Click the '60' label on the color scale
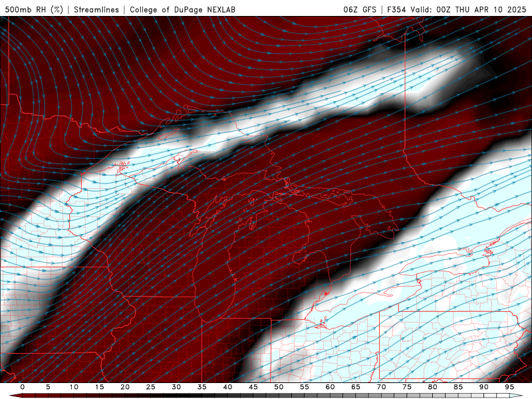 coord(330,387)
